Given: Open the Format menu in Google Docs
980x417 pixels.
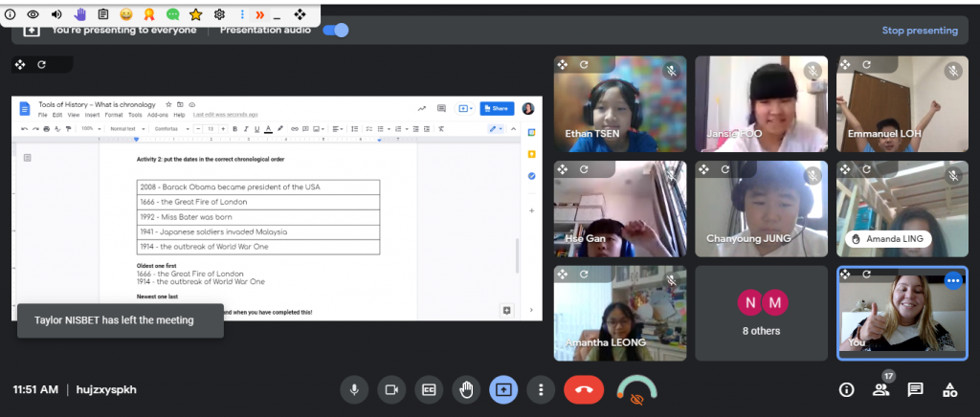Looking at the screenshot, I should [x=113, y=115].
